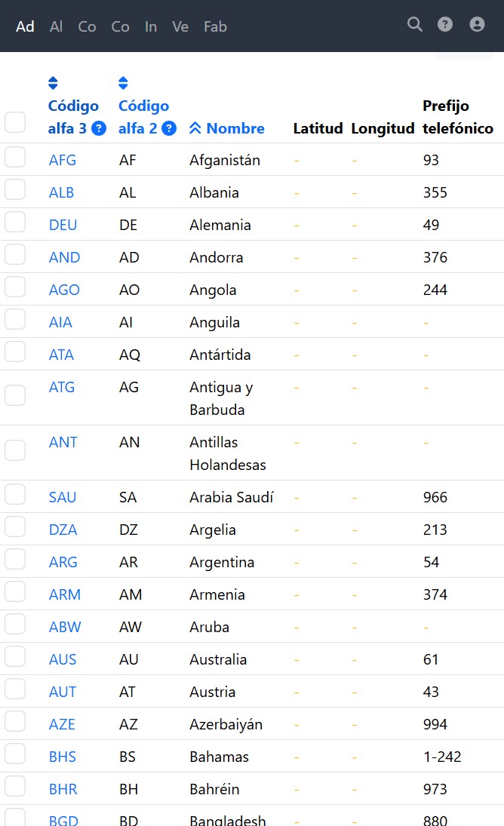Screen dimensions: 504x826
Task: Select the Argentina row checkbox
Action: 15,560
